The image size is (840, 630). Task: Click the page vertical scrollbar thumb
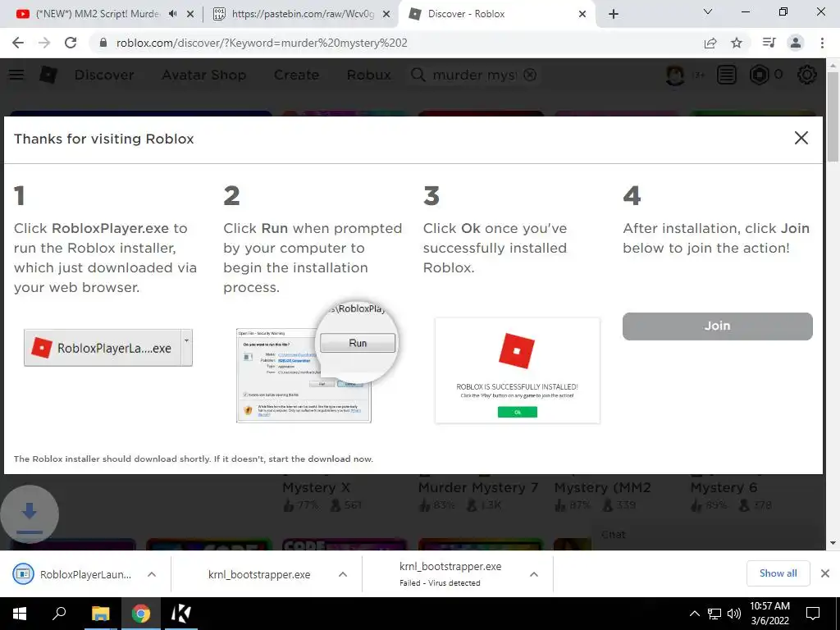[833, 116]
